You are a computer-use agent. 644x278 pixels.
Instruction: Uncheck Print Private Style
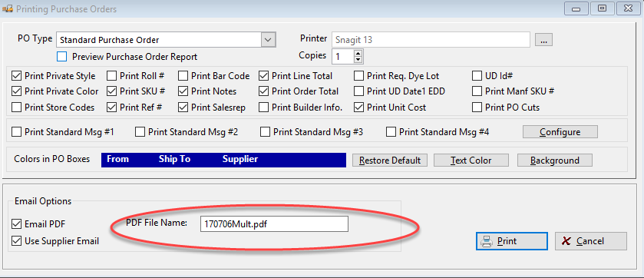click(16, 76)
